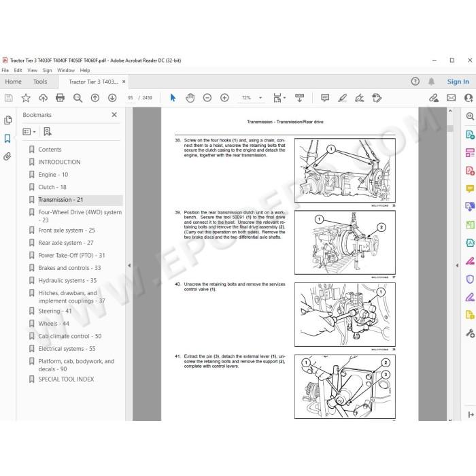The image size is (476, 476).
Task: Click the current page number field
Action: pyautogui.click(x=131, y=98)
